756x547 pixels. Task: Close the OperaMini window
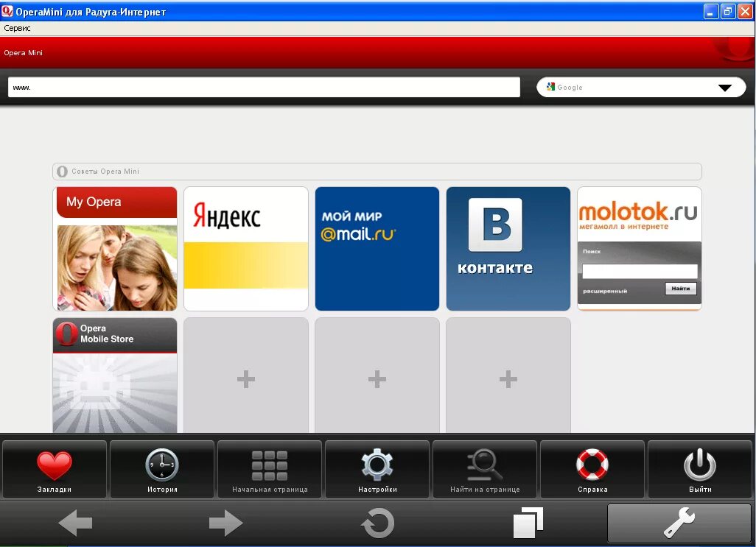[x=744, y=11]
